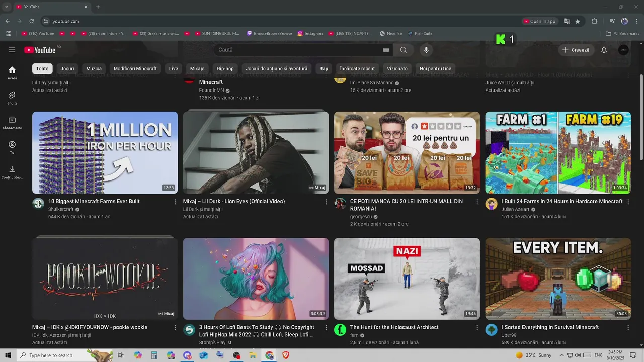Viewport: 644px width, 362px height.
Task: Open Abonamente subscriptions in the sidebar
Action: click(12, 122)
